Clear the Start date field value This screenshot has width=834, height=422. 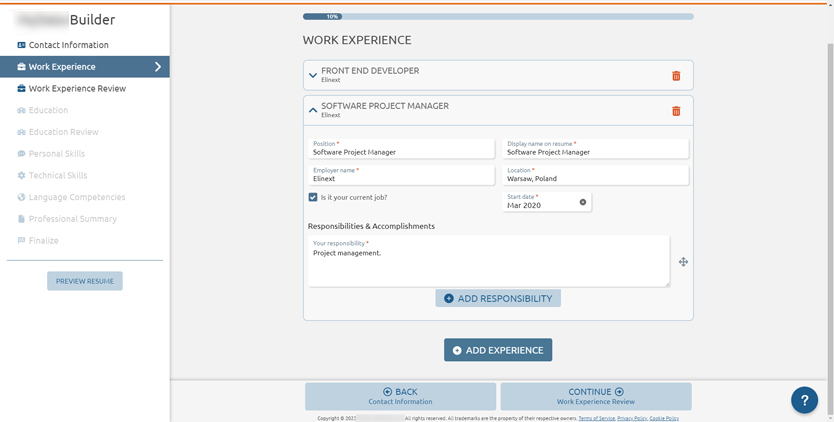583,203
